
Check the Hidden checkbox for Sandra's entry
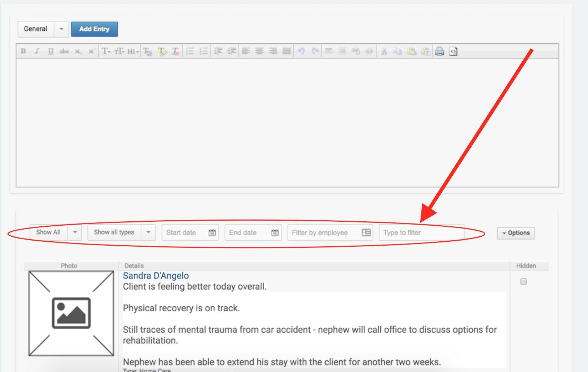(x=523, y=281)
